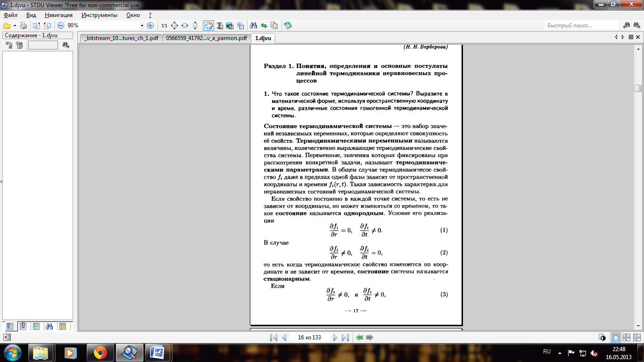Click Expand all contents icon
644x362 pixels.
coord(9,45)
